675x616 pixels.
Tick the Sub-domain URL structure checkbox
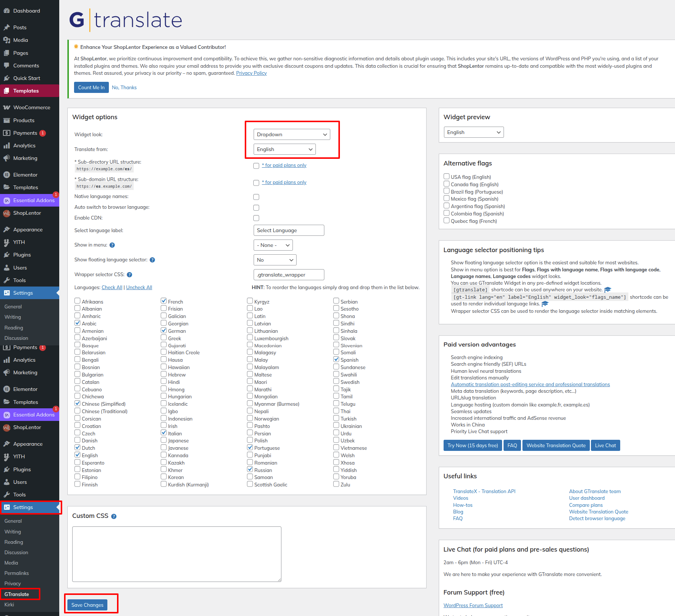256,183
